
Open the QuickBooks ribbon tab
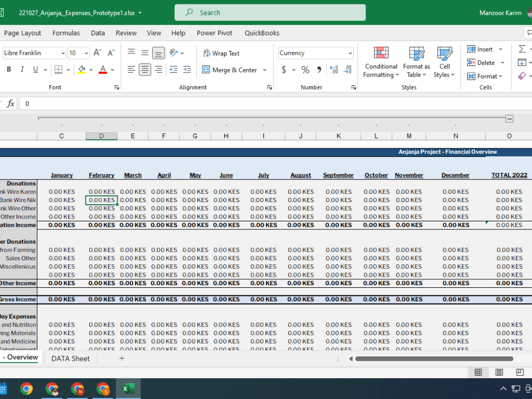(262, 32)
